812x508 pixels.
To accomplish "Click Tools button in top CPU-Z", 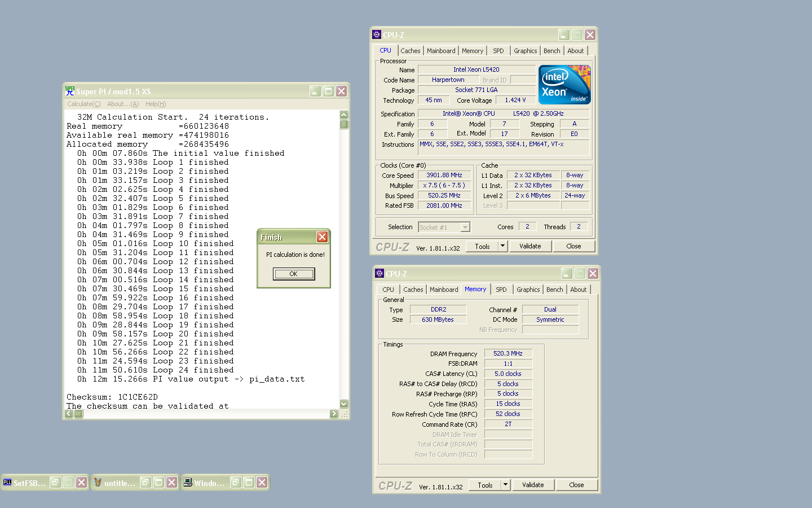I will pyautogui.click(x=482, y=246).
